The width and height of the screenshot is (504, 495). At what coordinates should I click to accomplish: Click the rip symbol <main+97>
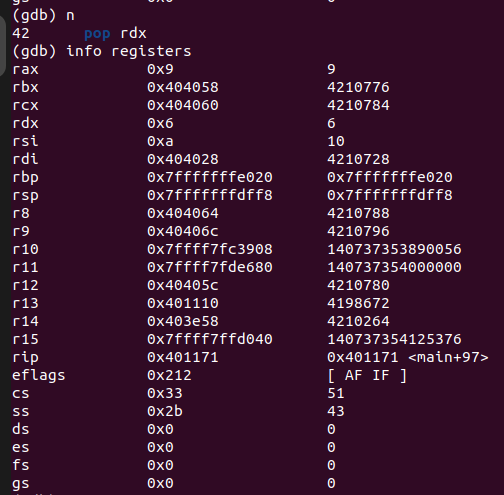click(448, 357)
